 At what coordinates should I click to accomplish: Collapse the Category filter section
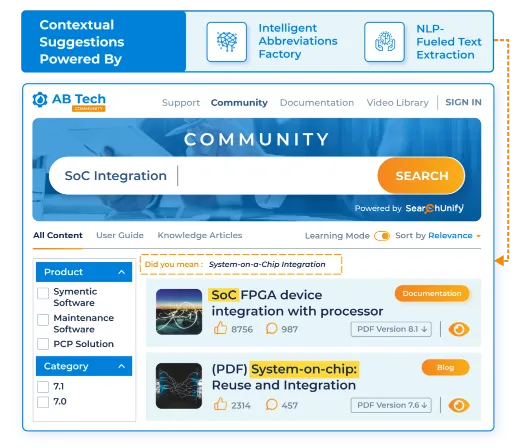122,366
